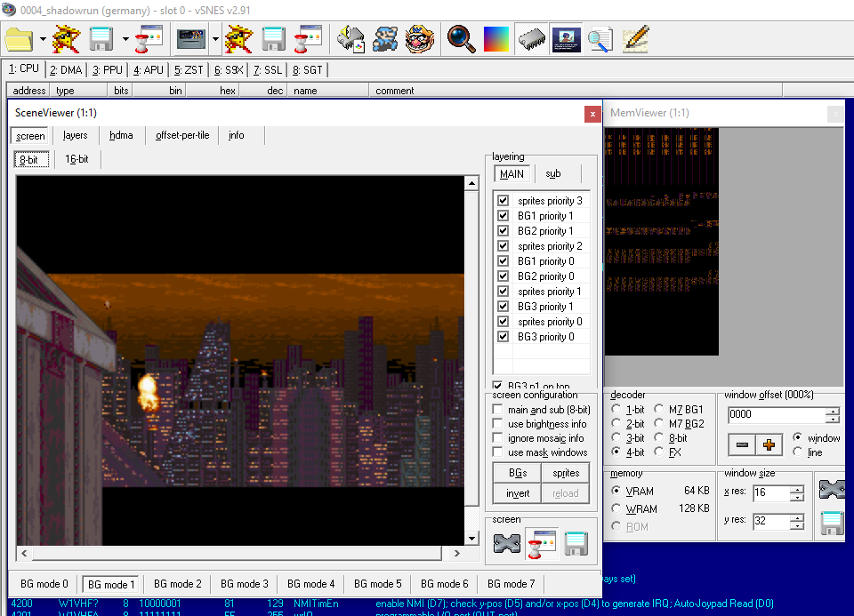Click the invert button
The image size is (854, 616).
point(518,493)
